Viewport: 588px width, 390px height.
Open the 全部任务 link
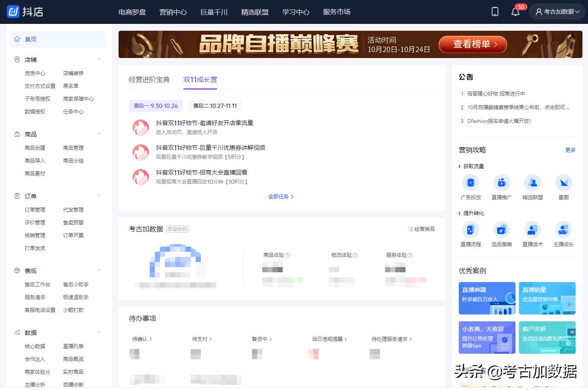(x=281, y=197)
